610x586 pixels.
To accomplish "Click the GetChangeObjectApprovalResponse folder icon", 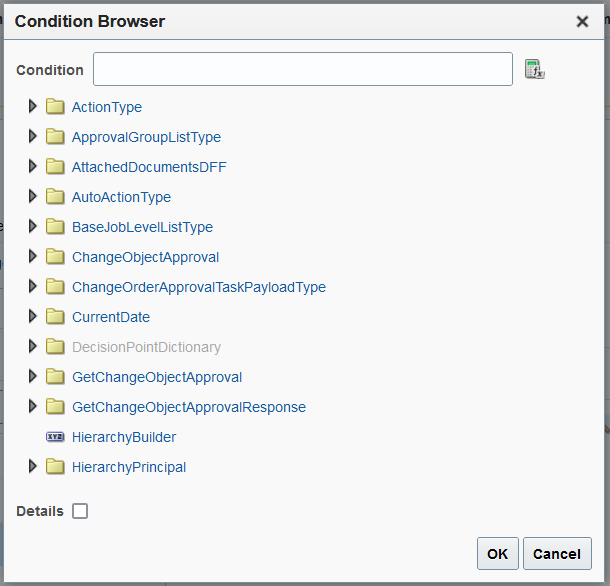I will (x=55, y=406).
